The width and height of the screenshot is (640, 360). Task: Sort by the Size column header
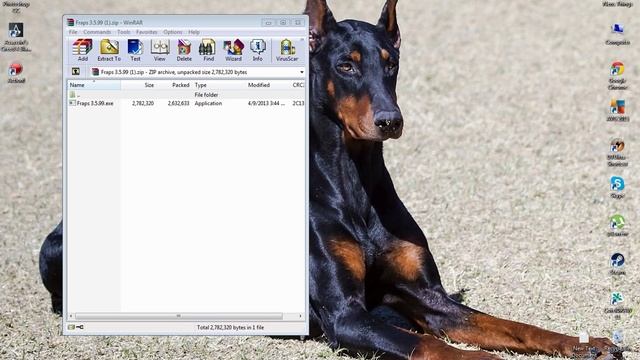point(139,85)
